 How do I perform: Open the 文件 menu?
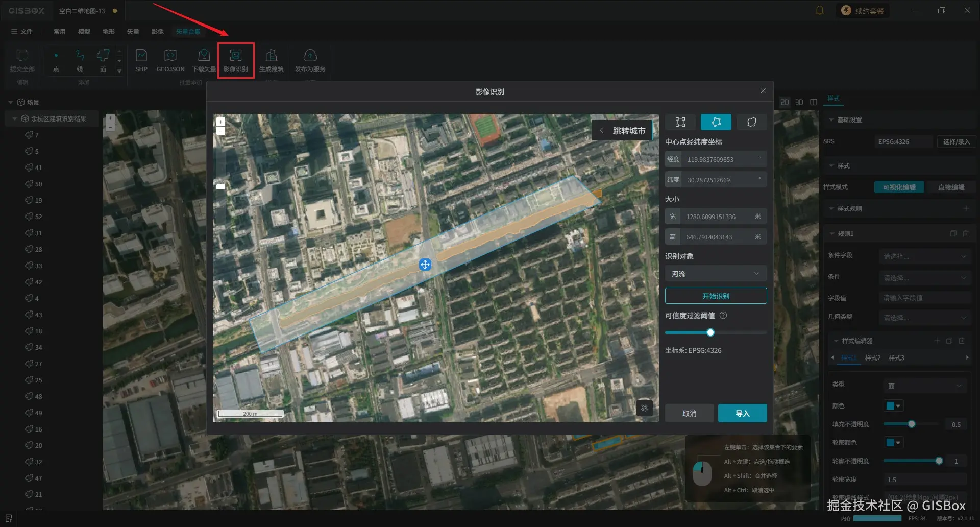[22, 31]
